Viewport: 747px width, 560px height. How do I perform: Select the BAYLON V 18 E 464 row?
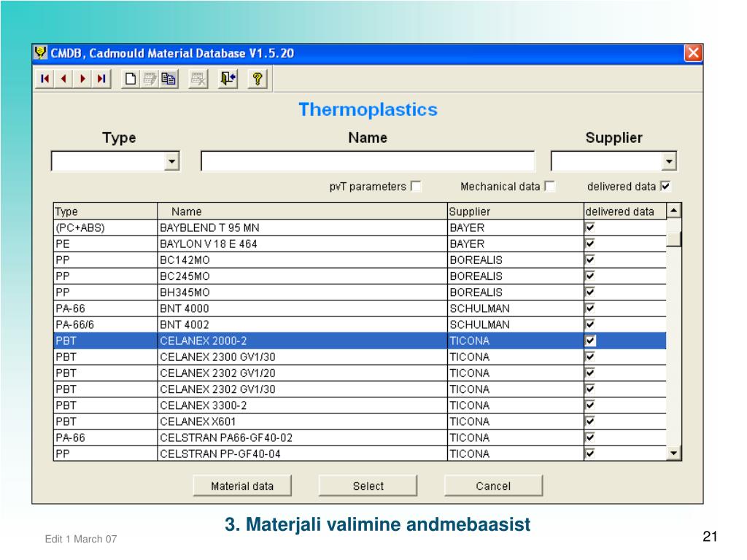[x=360, y=244]
